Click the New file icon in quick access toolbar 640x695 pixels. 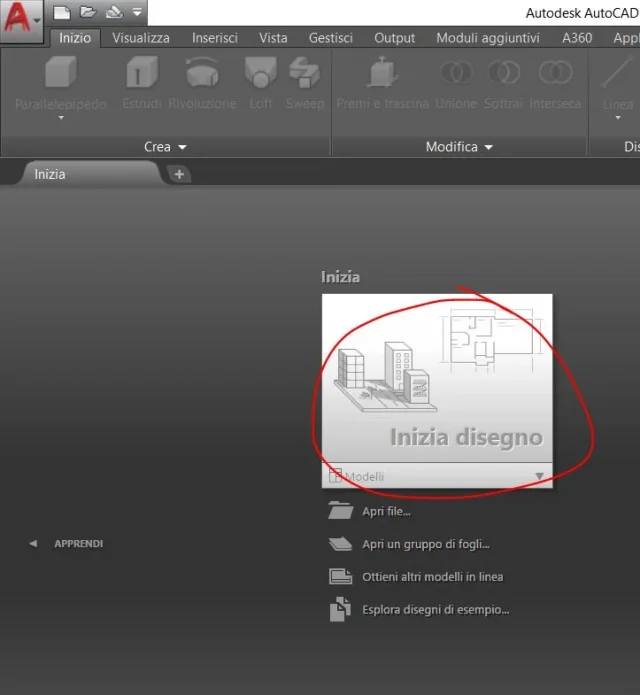coord(62,13)
